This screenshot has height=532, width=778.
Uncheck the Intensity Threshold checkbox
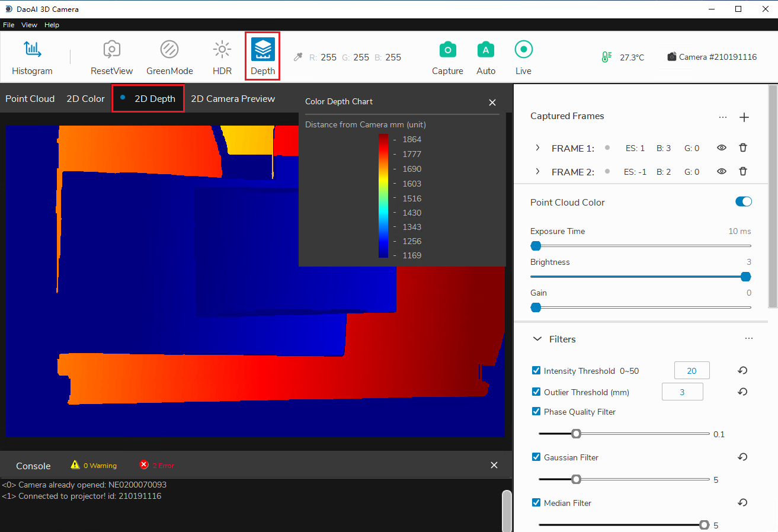[x=536, y=371]
